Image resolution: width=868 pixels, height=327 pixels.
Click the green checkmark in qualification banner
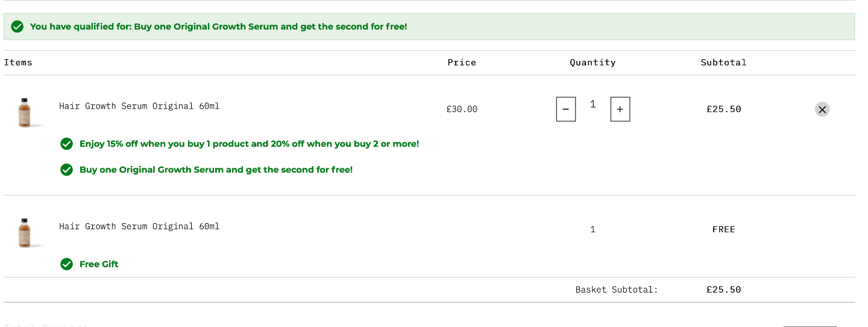17,27
